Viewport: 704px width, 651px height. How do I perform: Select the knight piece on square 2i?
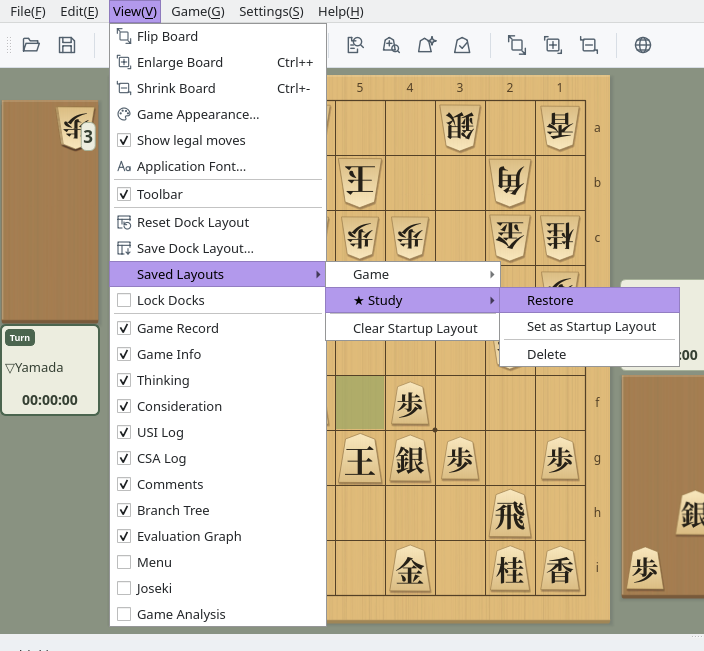510,569
